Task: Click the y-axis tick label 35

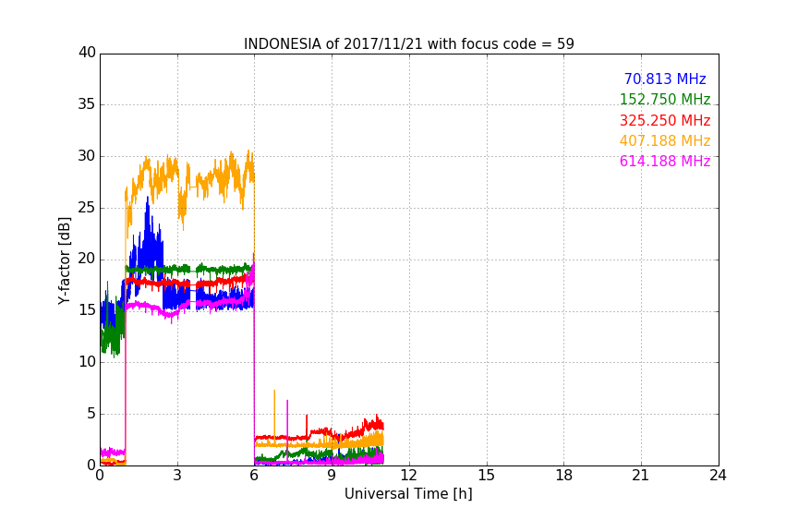Action: (87, 104)
